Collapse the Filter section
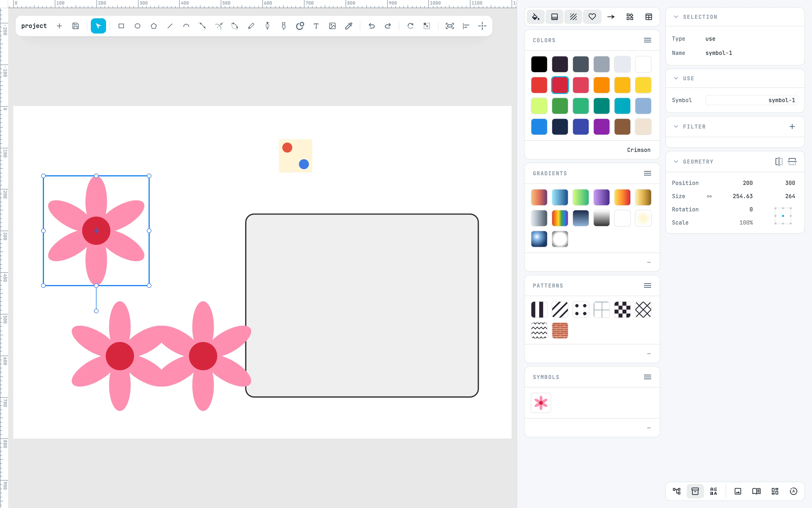 [x=676, y=127]
